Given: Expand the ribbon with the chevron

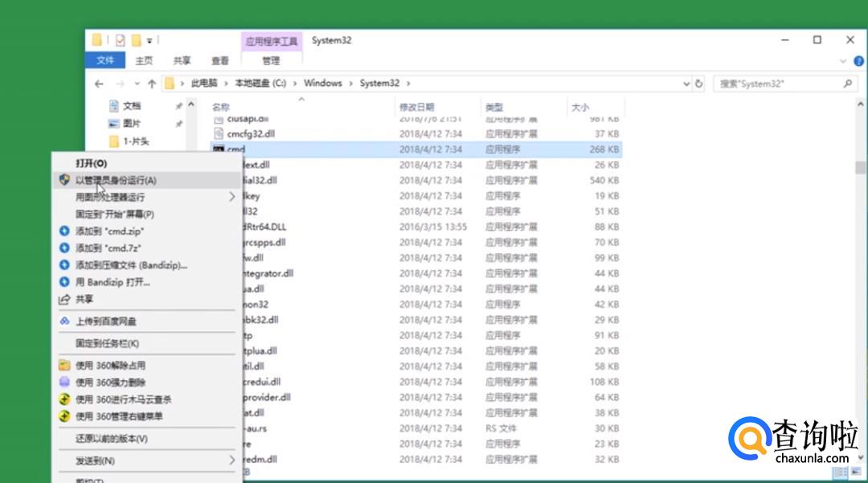Looking at the screenshot, I should 843,61.
